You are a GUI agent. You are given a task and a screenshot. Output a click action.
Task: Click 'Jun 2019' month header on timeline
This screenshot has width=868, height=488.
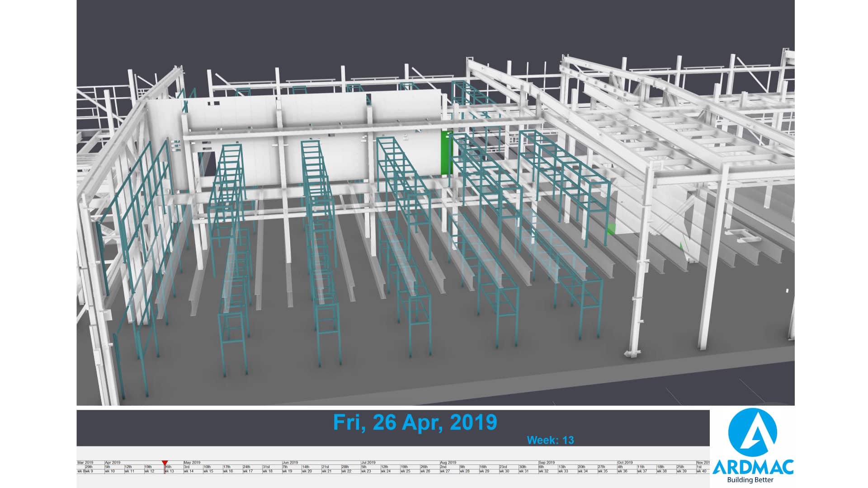point(290,463)
